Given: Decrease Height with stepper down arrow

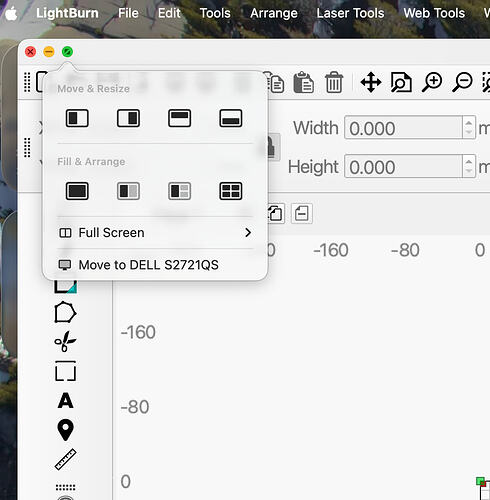Looking at the screenshot, I should pyautogui.click(x=469, y=171).
